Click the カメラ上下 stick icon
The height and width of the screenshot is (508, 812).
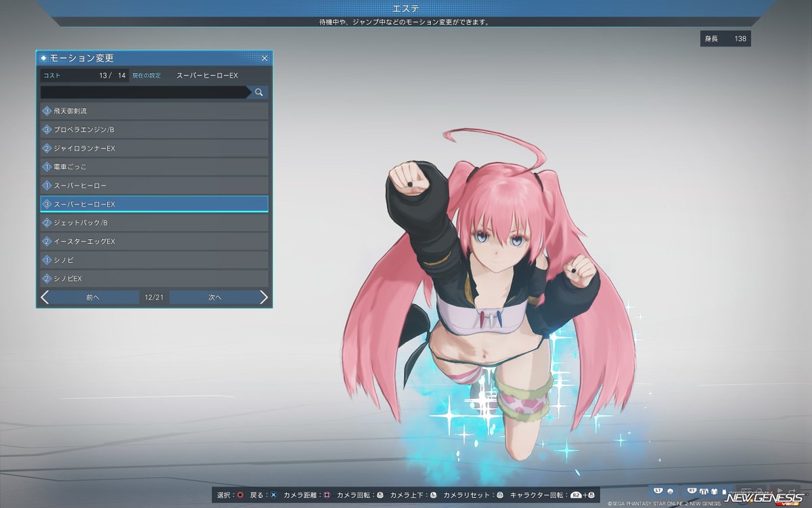433,495
